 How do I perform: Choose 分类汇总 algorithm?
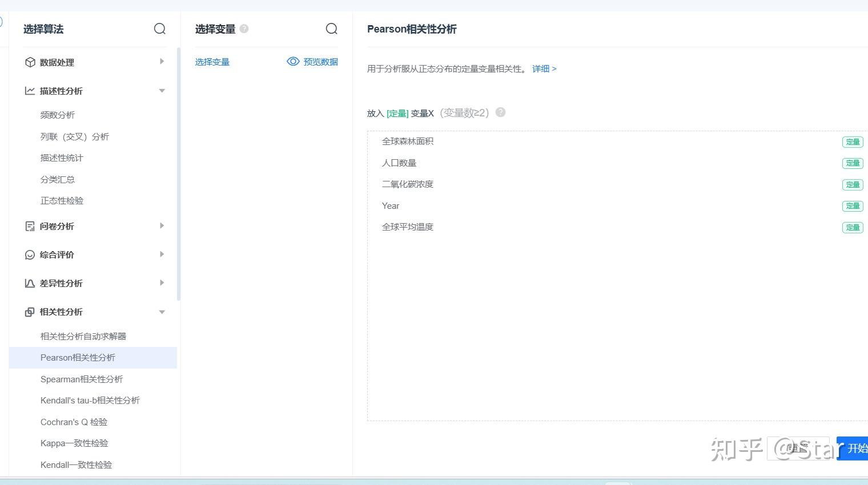58,180
